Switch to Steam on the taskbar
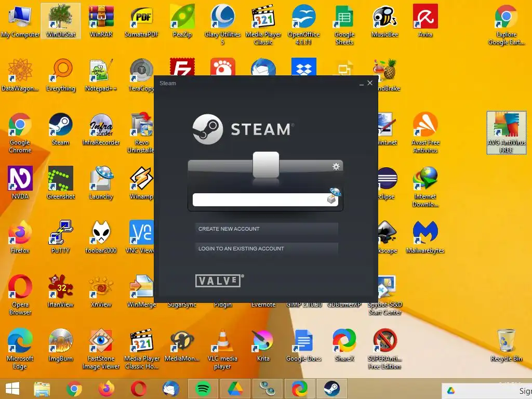Viewport: 532px width, 399px height. click(x=332, y=389)
